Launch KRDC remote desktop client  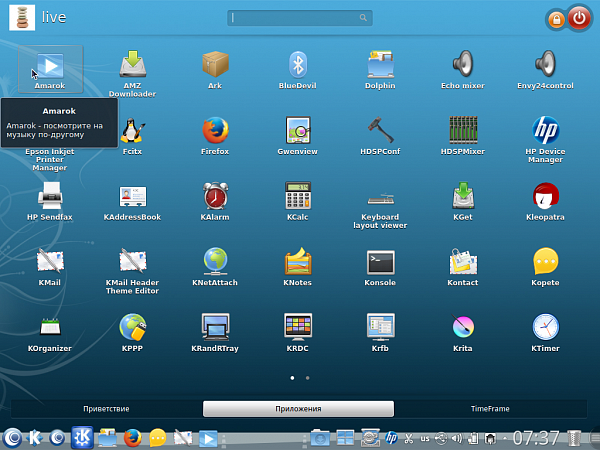point(298,333)
